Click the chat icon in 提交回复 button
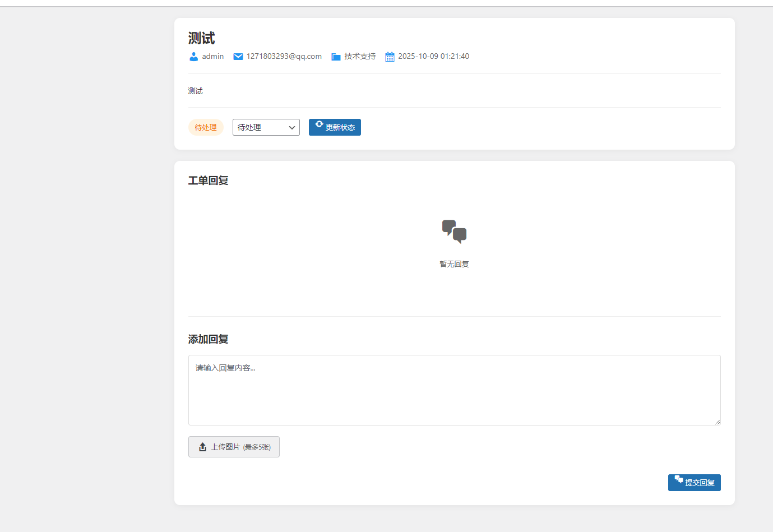This screenshot has height=532, width=773. click(679, 479)
